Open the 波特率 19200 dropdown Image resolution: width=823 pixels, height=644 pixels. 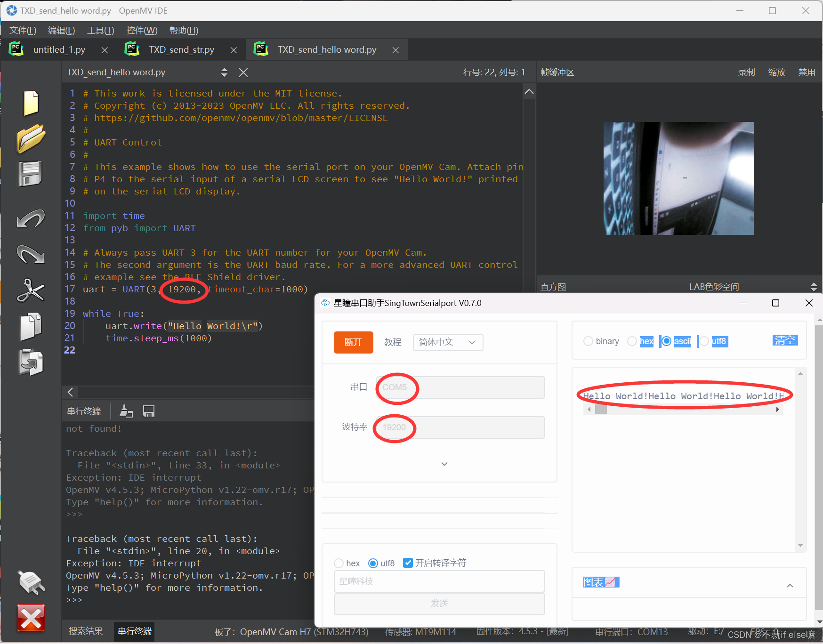click(x=460, y=427)
